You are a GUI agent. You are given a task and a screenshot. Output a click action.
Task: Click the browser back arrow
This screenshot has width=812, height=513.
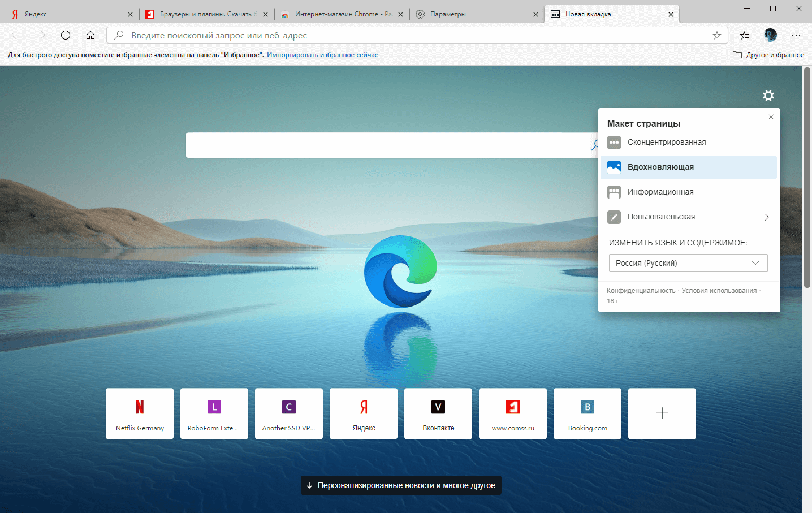[16, 35]
